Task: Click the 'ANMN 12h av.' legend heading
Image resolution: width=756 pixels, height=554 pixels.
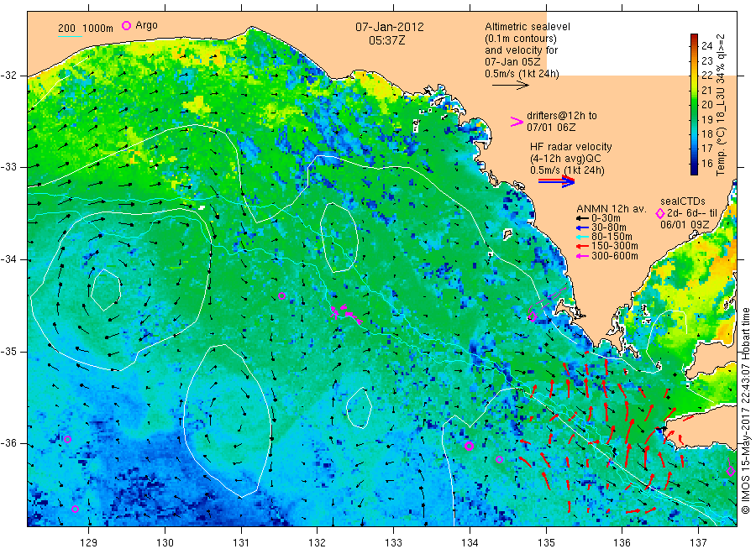Action: [x=612, y=209]
